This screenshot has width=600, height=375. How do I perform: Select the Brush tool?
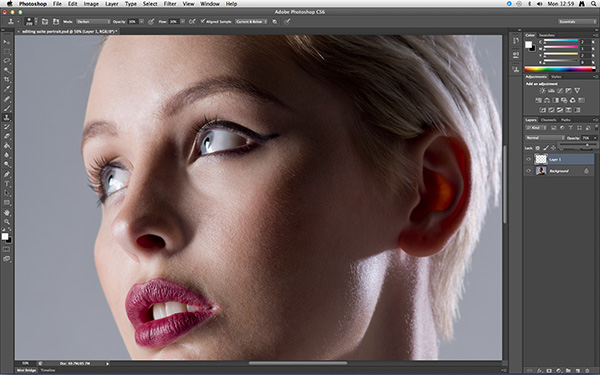coord(7,108)
